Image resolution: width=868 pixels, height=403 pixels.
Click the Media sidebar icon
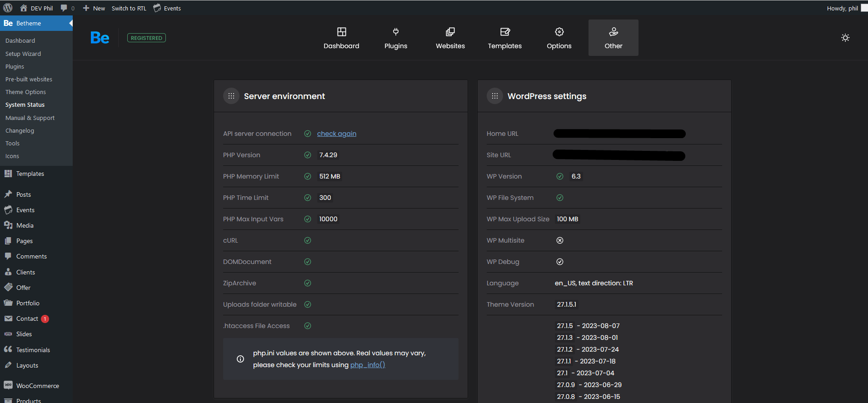pyautogui.click(x=8, y=225)
